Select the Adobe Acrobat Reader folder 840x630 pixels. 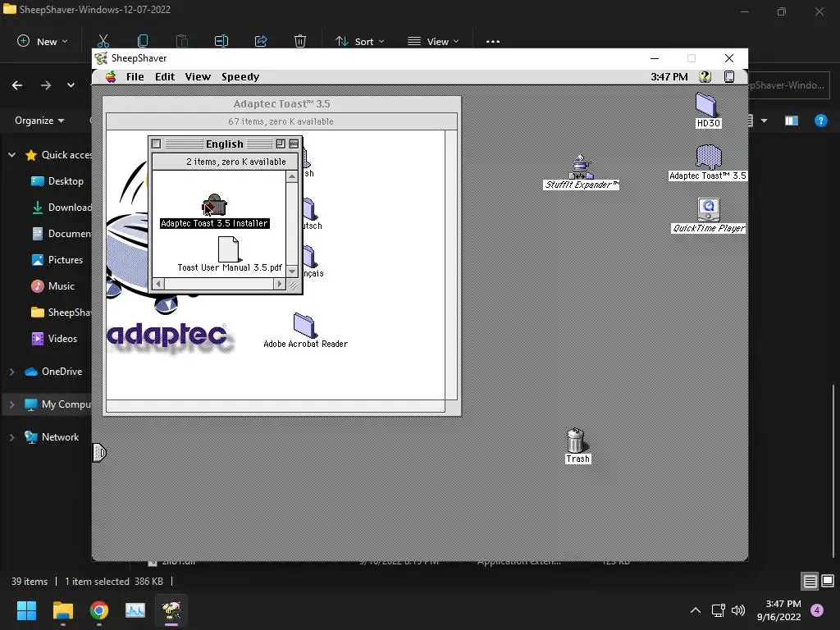point(304,325)
